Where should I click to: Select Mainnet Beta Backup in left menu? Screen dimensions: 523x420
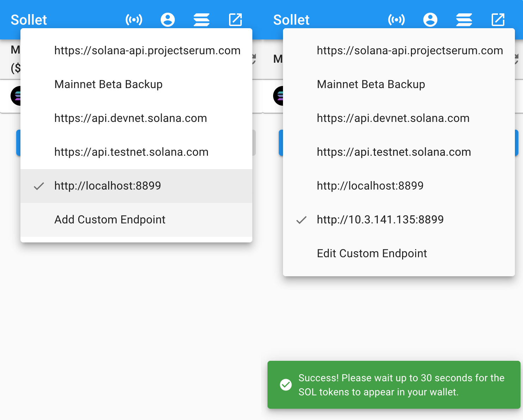coord(136,85)
